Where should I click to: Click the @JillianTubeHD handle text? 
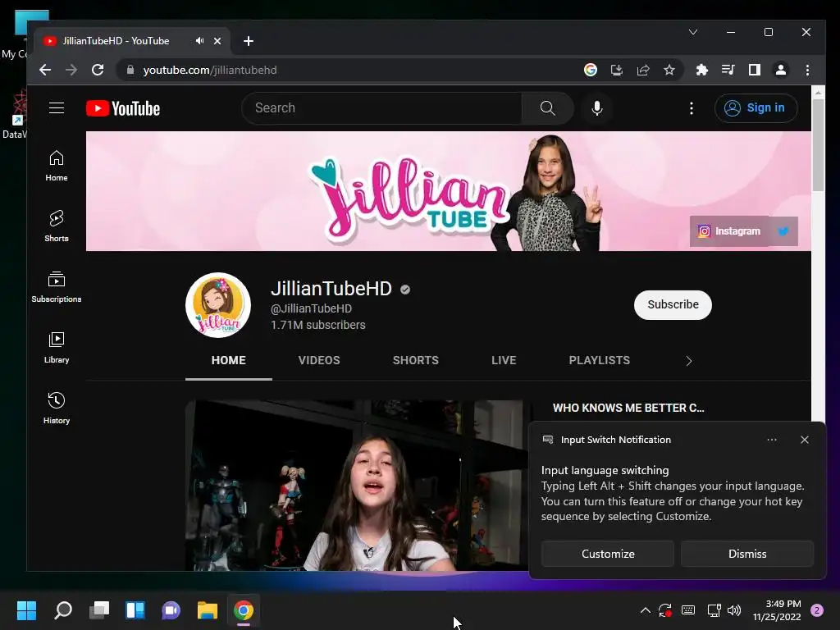311,308
